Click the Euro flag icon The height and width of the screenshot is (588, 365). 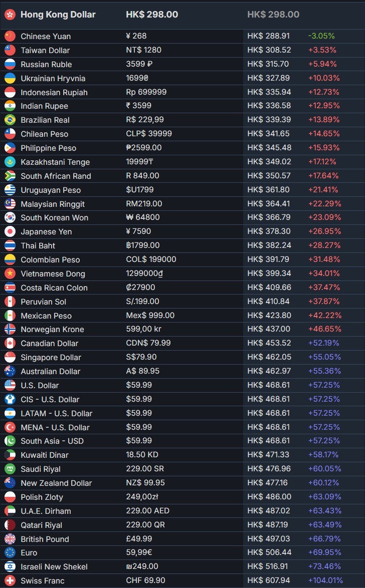click(10, 552)
